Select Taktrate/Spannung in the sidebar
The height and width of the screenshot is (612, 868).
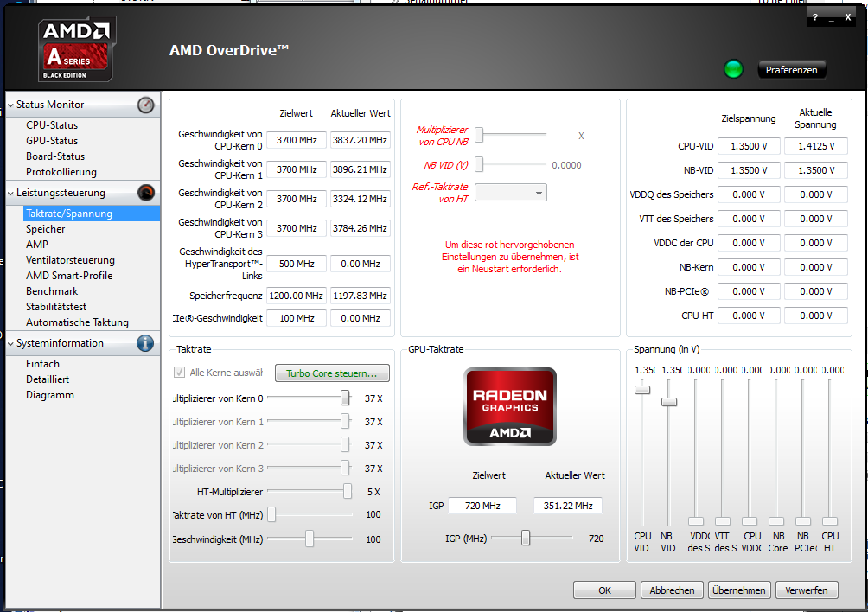pyautogui.click(x=92, y=213)
